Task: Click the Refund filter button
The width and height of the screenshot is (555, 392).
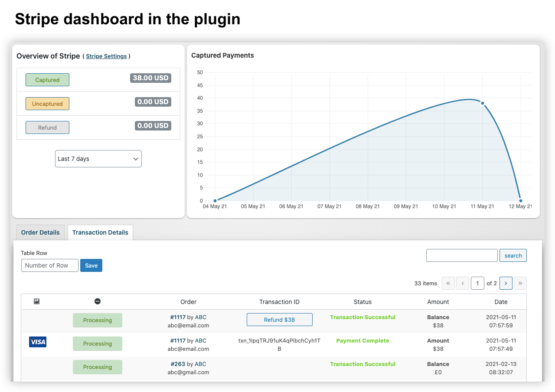Action: pos(47,127)
